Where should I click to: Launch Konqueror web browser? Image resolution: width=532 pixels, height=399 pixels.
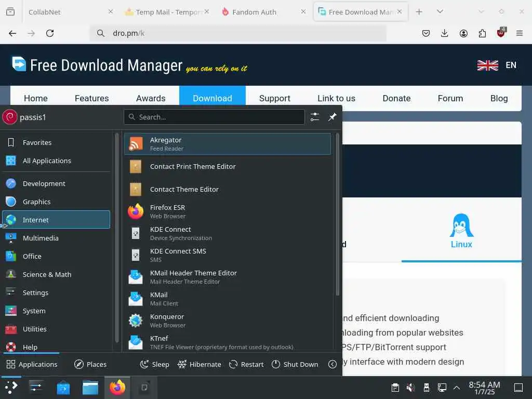point(228,321)
